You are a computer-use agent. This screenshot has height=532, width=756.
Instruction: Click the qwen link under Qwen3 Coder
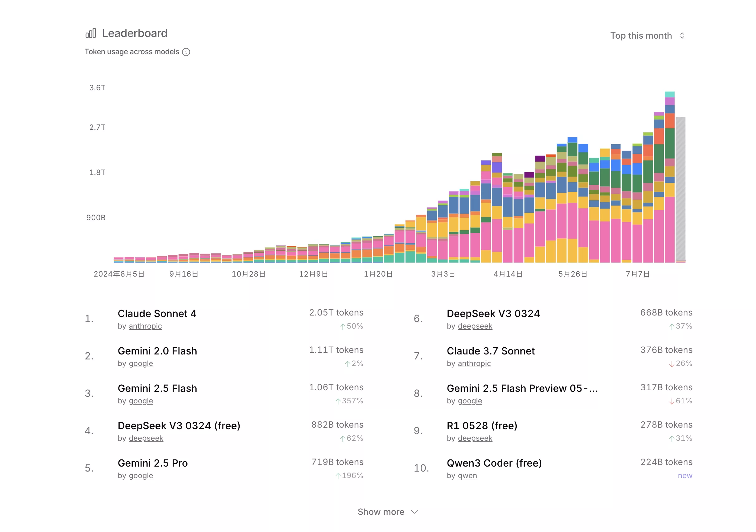(x=467, y=475)
